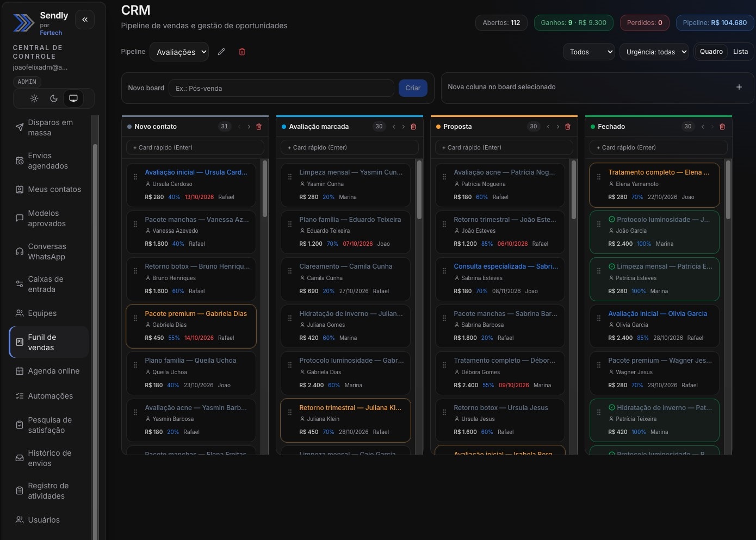
Task: Click the Perdidos: 0 badge
Action: point(645,23)
